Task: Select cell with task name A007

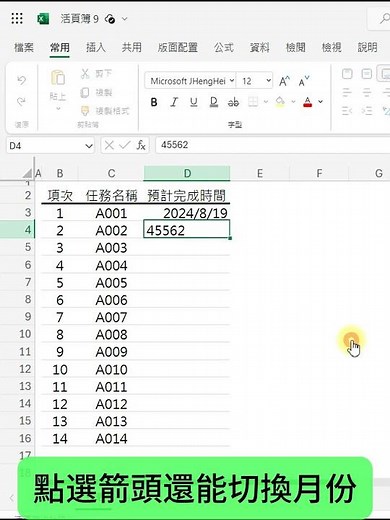Action: [111, 317]
